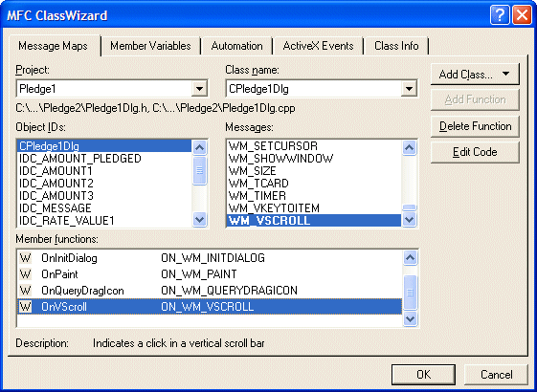Click W icon beside OnVScroll

(25, 307)
